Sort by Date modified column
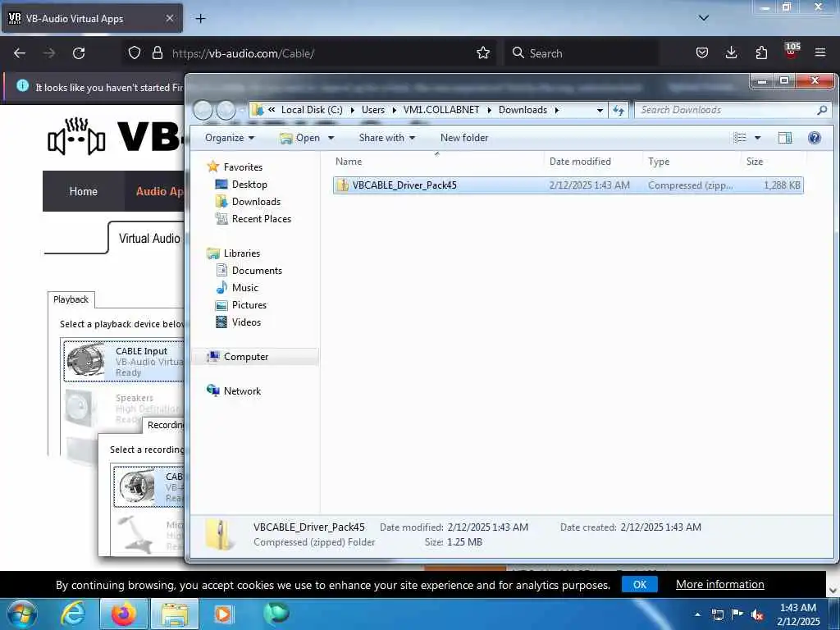Screen dimensions: 840x630 click(593, 162)
